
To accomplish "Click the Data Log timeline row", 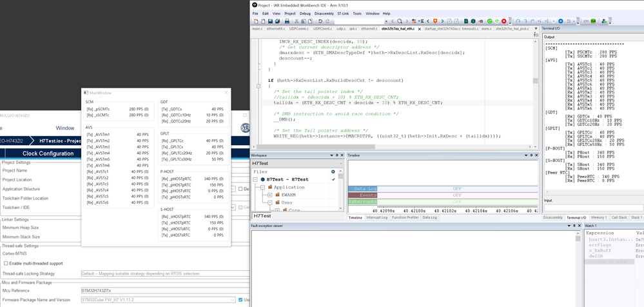I will point(443,188).
